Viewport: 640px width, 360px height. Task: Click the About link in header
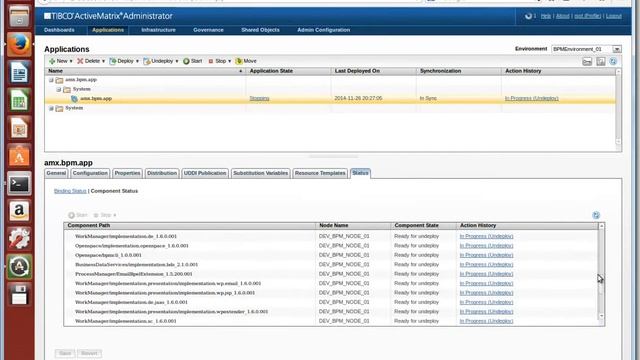click(x=562, y=16)
